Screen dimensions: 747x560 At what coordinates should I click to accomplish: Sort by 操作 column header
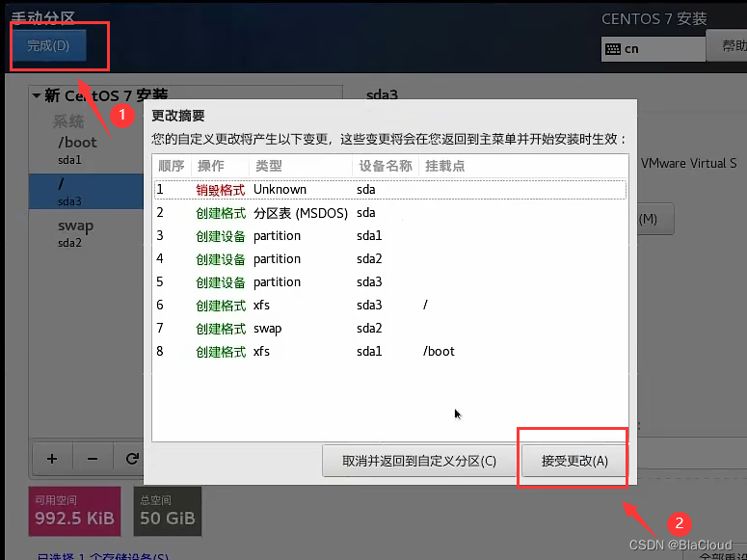pos(220,166)
